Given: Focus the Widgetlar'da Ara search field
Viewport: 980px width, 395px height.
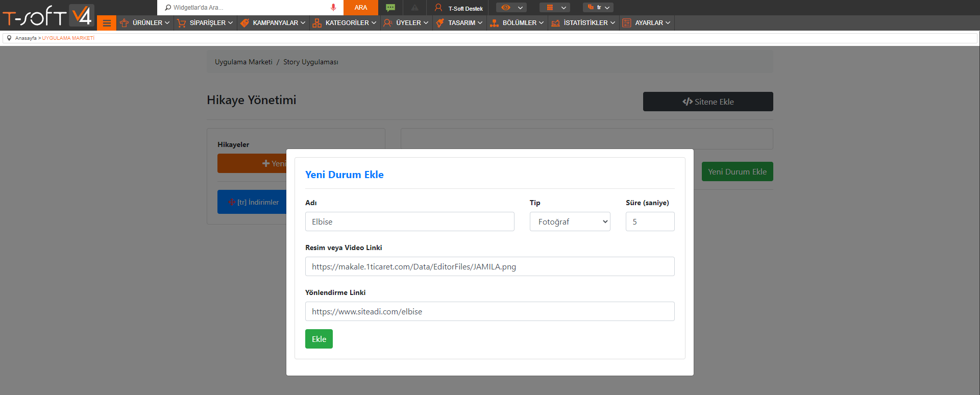Looking at the screenshot, I should click(250, 8).
